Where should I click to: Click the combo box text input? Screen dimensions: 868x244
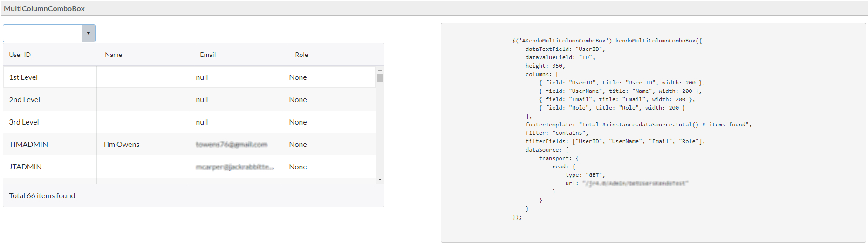point(42,33)
